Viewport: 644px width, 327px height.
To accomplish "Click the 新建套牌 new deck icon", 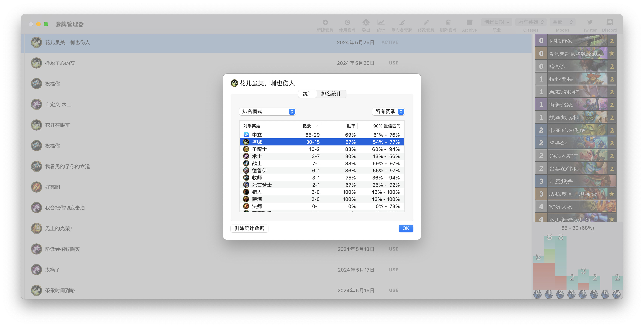I will [325, 23].
